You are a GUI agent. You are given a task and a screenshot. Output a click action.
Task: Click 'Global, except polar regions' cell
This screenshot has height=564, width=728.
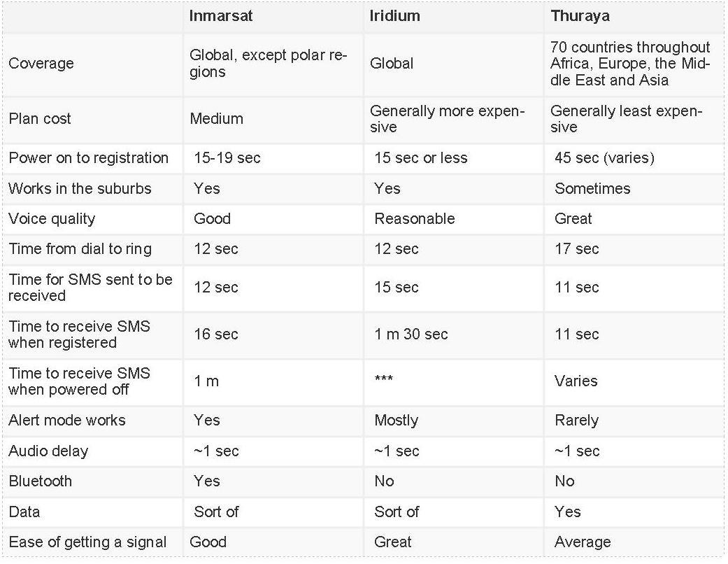pos(268,64)
